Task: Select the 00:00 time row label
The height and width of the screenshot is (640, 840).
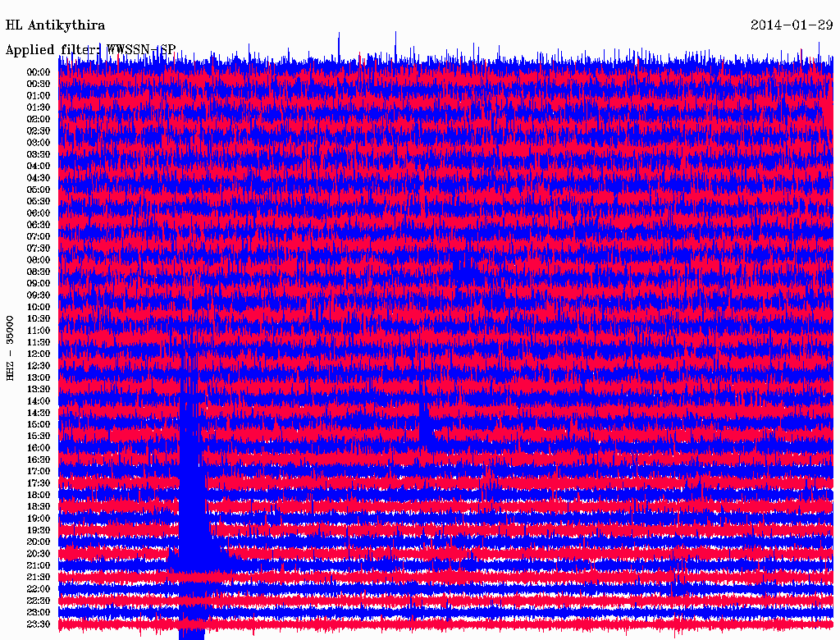Action: (x=38, y=72)
